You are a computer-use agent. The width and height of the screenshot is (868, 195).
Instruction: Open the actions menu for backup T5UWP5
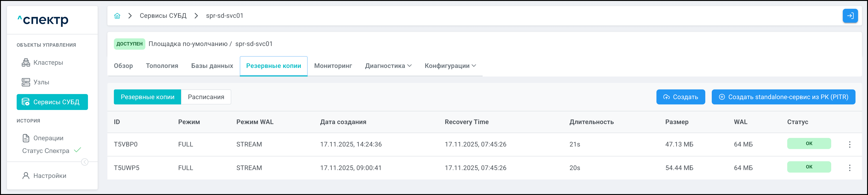tap(849, 168)
